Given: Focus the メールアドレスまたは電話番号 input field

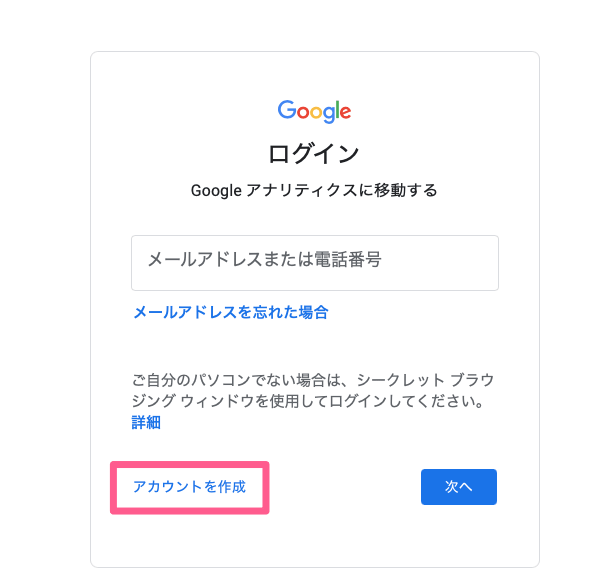Looking at the screenshot, I should tap(314, 262).
